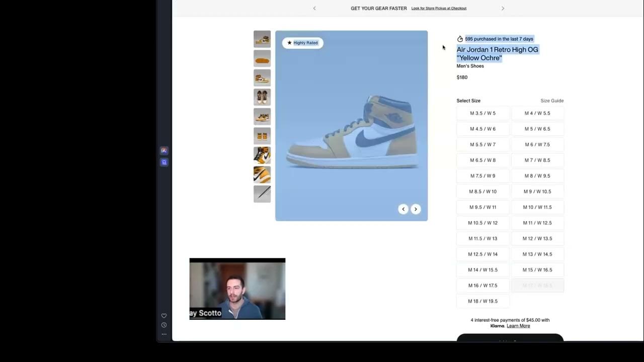Go to next banner message
The height and width of the screenshot is (362, 644).
coord(503,8)
